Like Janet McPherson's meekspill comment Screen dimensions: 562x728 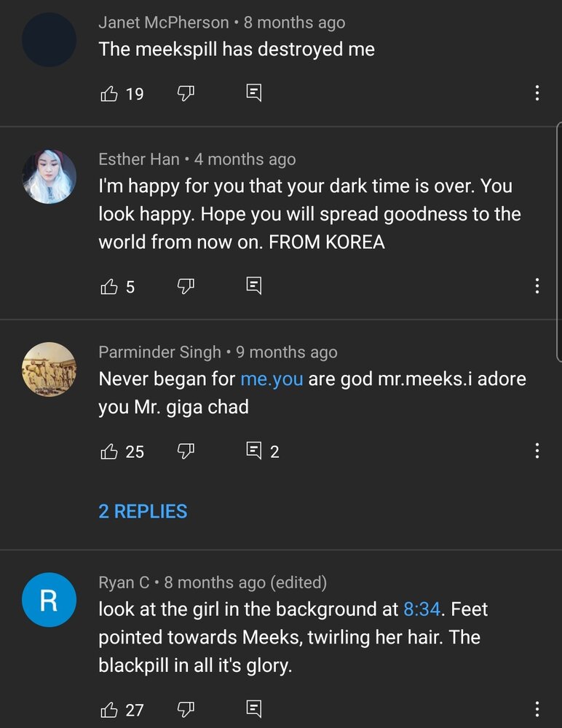tap(108, 93)
